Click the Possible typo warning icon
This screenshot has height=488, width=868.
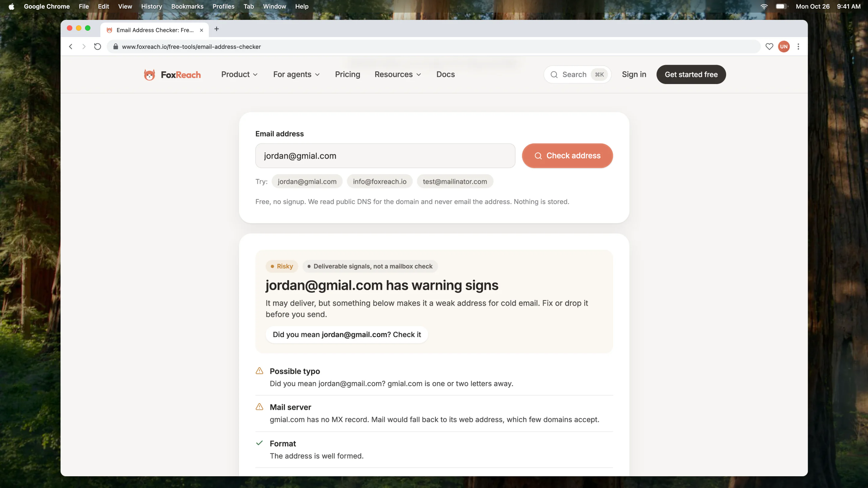coord(259,371)
